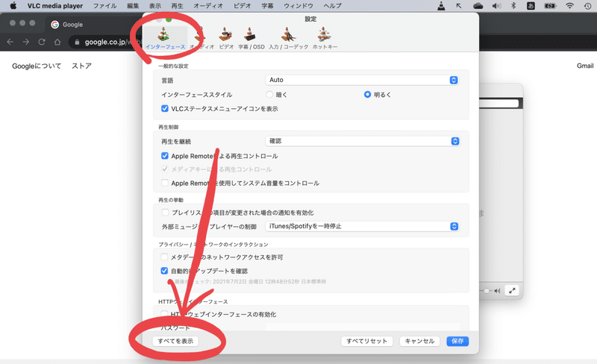Click the browser back arrow

[x=10, y=42]
